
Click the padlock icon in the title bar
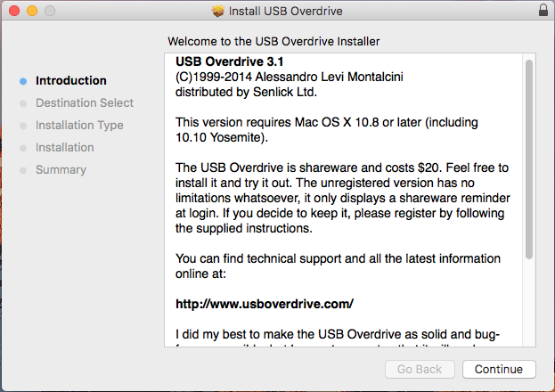(543, 12)
